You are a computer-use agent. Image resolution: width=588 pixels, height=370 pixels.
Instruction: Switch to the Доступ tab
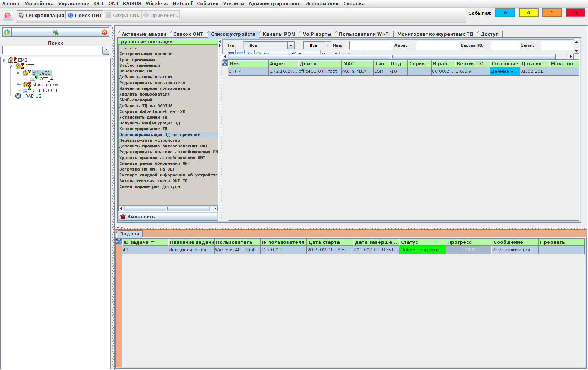(490, 34)
